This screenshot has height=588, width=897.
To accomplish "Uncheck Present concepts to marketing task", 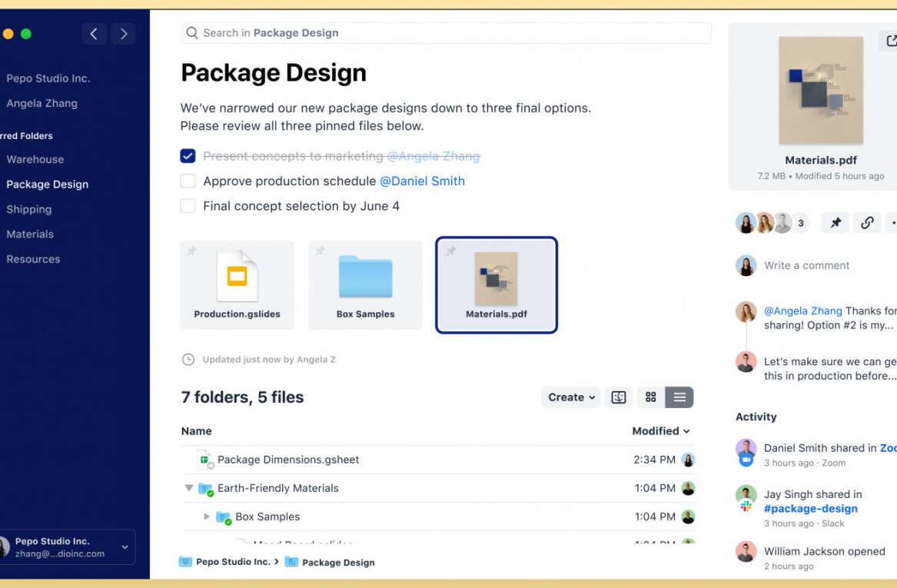I will coord(188,156).
